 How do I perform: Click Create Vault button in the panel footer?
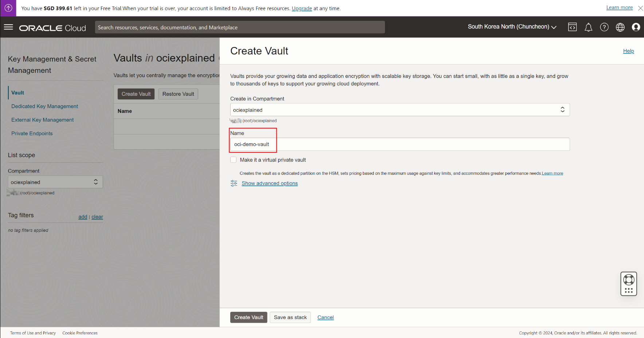[x=249, y=317]
